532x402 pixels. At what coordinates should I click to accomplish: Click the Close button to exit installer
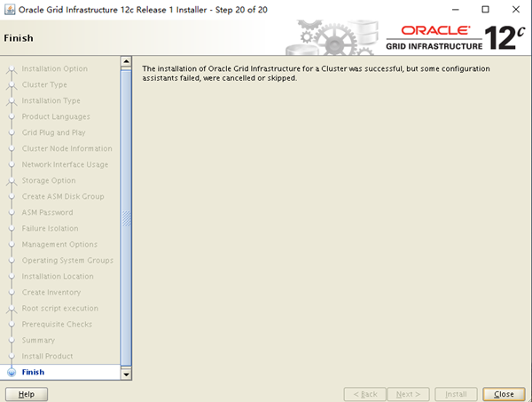tap(504, 394)
